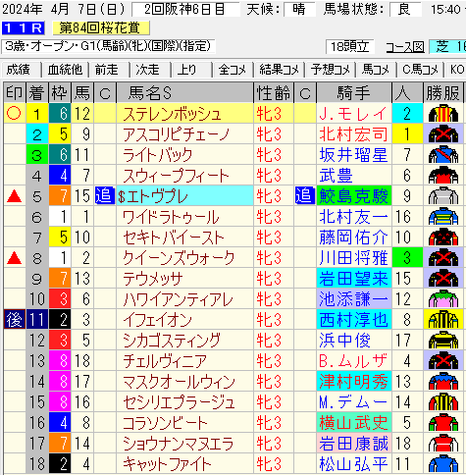This screenshot has width=466, height=476.
Task: Click the circle prediction mark for ステレンボッシュ
Action: tap(14, 113)
